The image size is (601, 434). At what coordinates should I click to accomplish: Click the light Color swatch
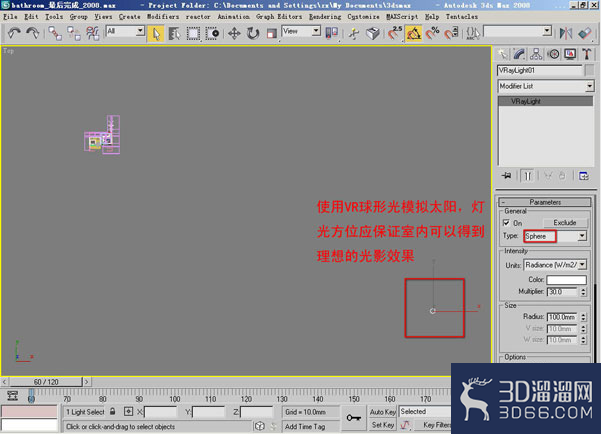pyautogui.click(x=567, y=279)
